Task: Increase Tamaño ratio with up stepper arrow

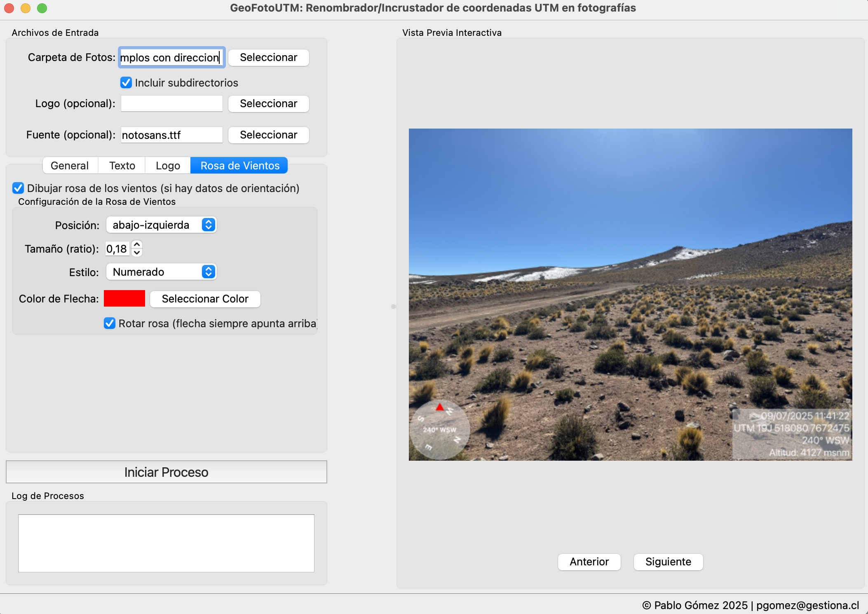Action: [137, 245]
